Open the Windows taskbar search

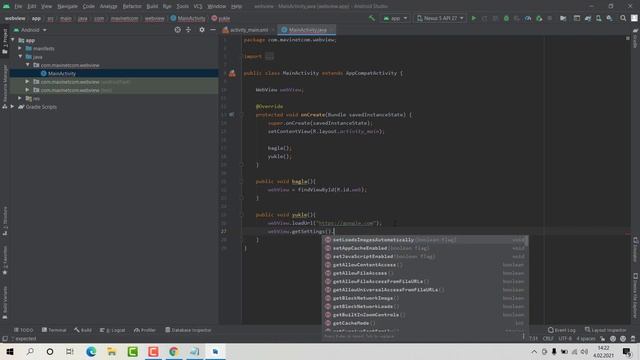point(30,351)
